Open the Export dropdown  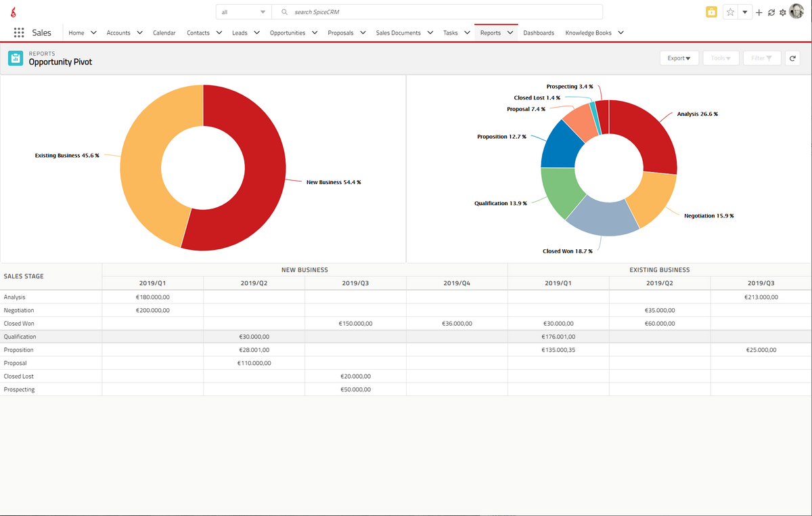click(x=679, y=58)
